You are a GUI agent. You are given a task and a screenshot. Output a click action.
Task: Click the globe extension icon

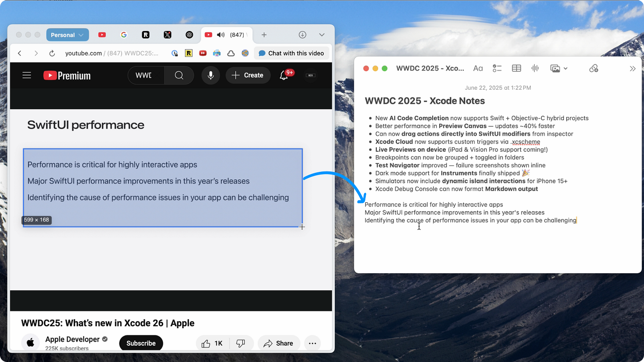(245, 53)
